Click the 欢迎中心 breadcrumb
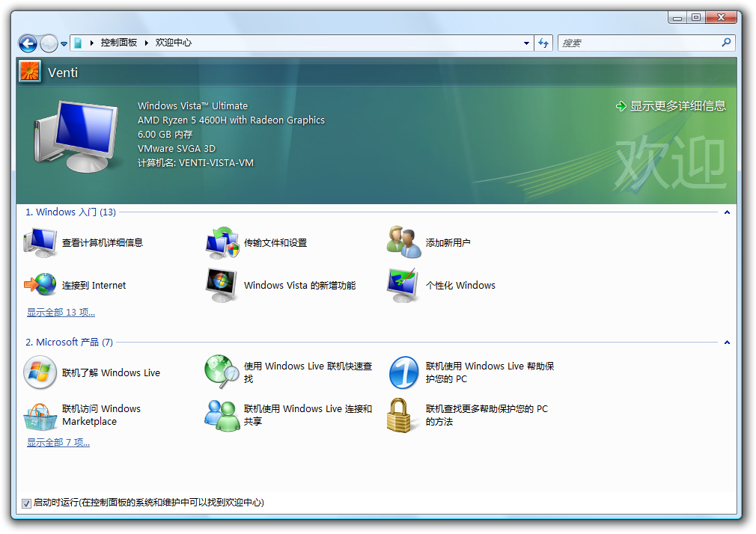This screenshot has height=534, width=756. point(173,43)
